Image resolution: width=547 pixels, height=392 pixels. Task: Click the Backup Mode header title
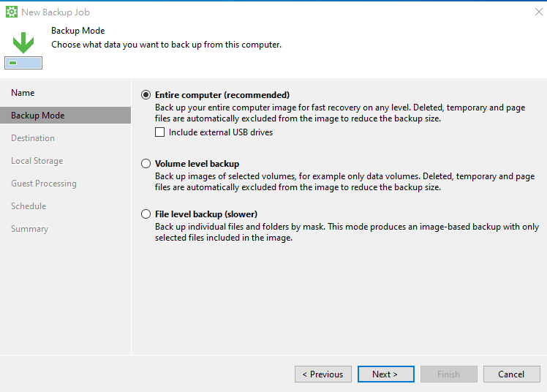coord(78,31)
